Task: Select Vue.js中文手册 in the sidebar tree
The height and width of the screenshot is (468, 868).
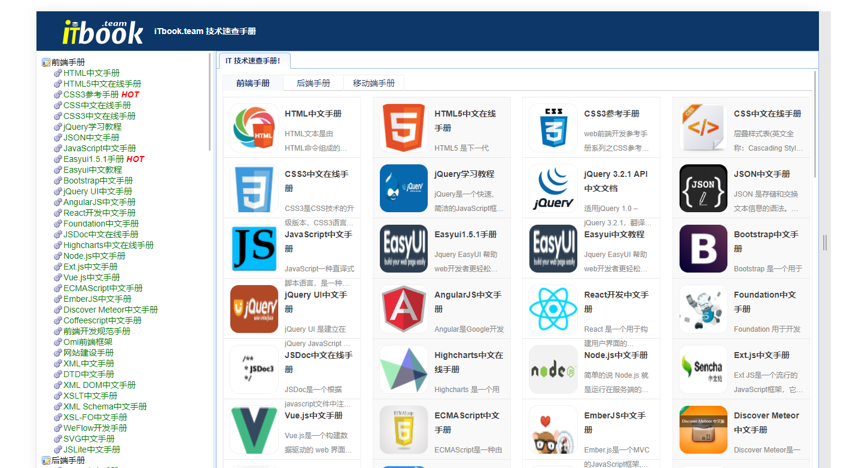Action: pyautogui.click(x=92, y=277)
